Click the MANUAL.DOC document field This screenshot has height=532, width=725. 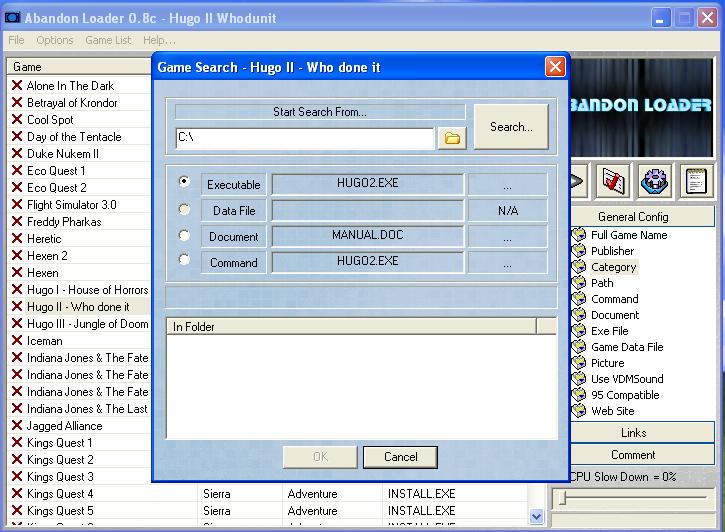pos(368,235)
